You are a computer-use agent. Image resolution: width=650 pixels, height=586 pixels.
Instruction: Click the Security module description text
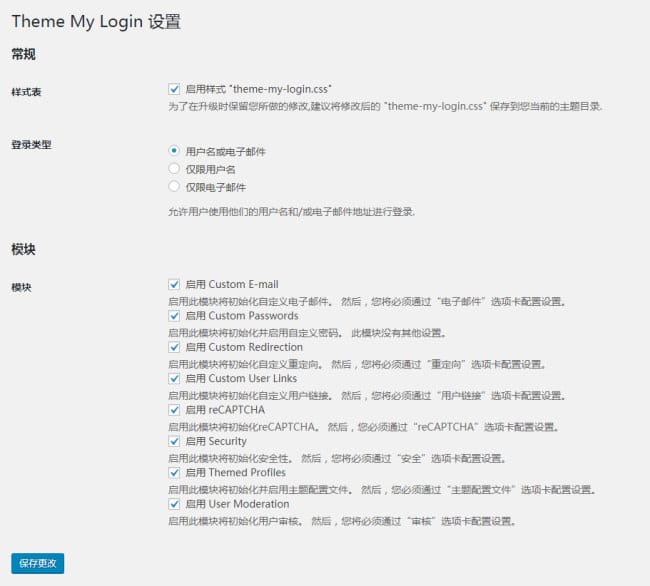pos(337,459)
